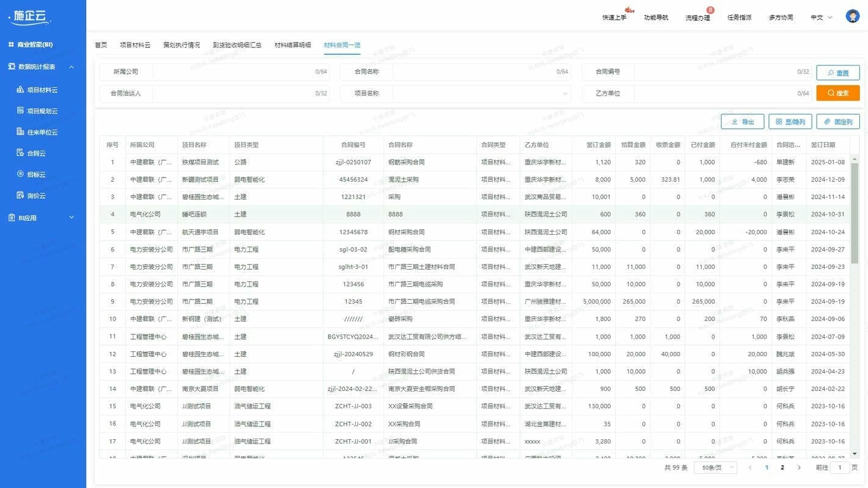Open the 50条/页 page size dropdown
Image resolution: width=868 pixels, height=488 pixels.
click(x=715, y=468)
